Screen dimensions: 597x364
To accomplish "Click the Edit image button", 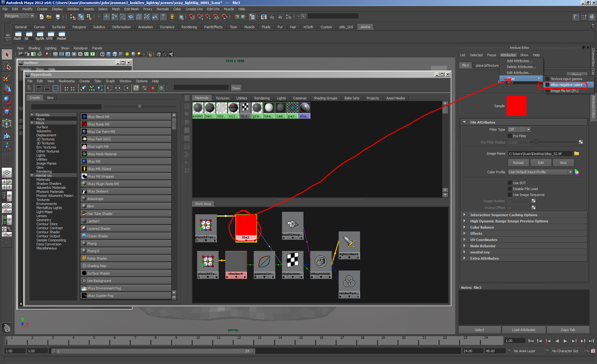I will point(541,163).
